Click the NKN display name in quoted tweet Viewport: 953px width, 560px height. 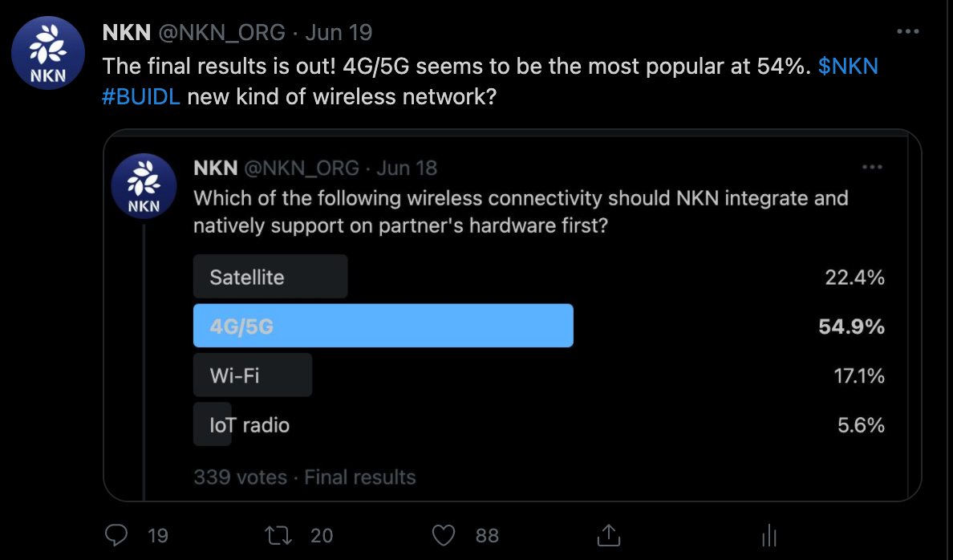pyautogui.click(x=215, y=168)
